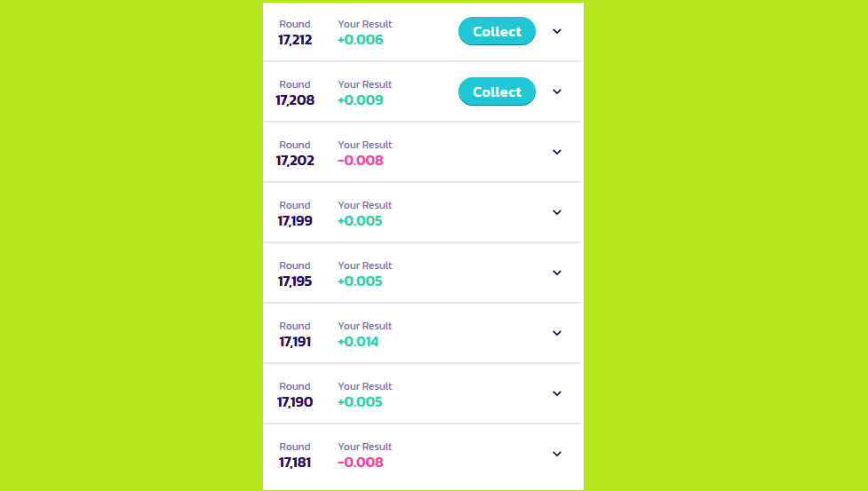Image resolution: width=868 pixels, height=491 pixels.
Task: Expand round 17,208 details chevron
Action: [557, 91]
